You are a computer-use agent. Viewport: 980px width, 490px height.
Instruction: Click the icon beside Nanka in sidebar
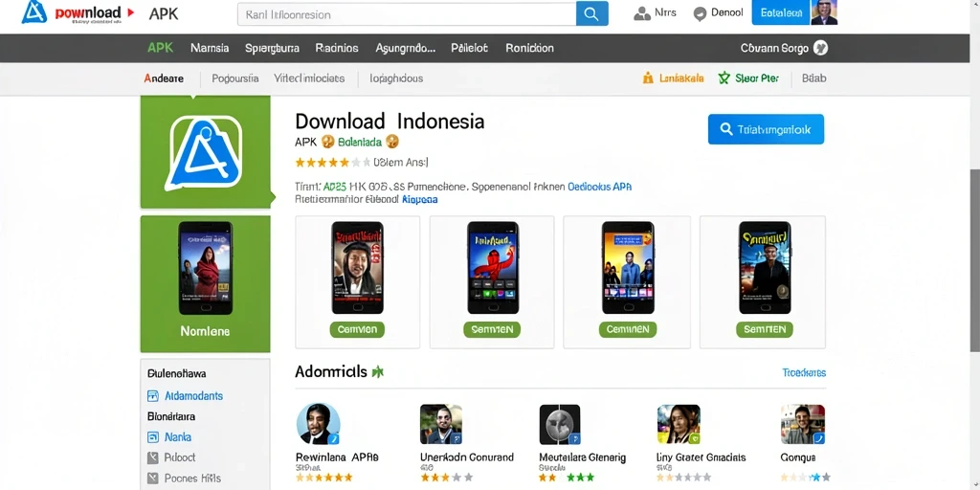coord(153,436)
